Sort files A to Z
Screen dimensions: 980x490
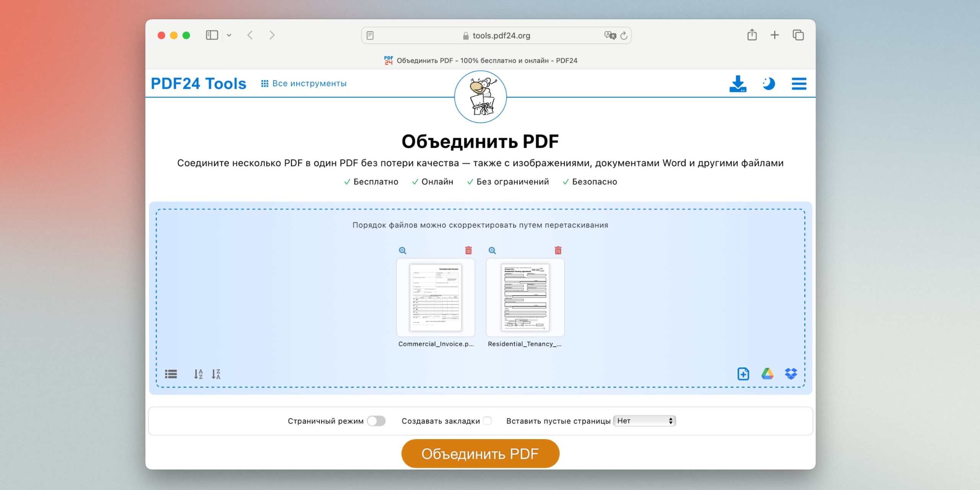coord(198,374)
